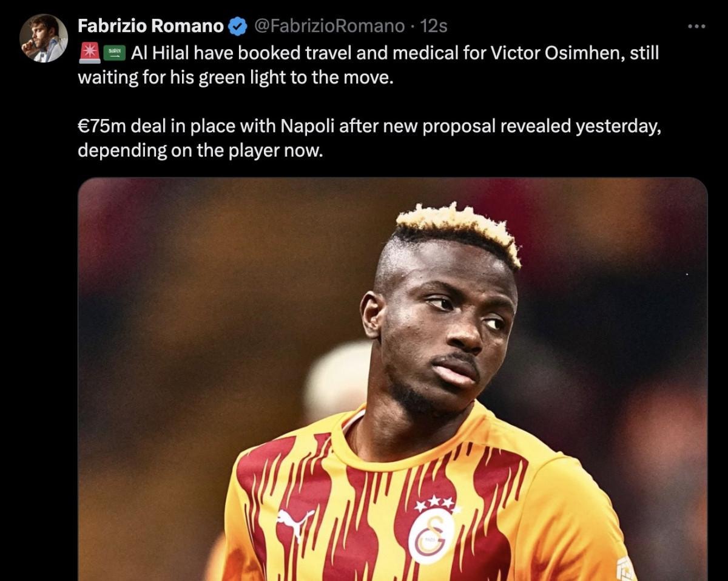728x581 pixels.
Task: Open the three-dot more options menu
Action: (x=696, y=26)
